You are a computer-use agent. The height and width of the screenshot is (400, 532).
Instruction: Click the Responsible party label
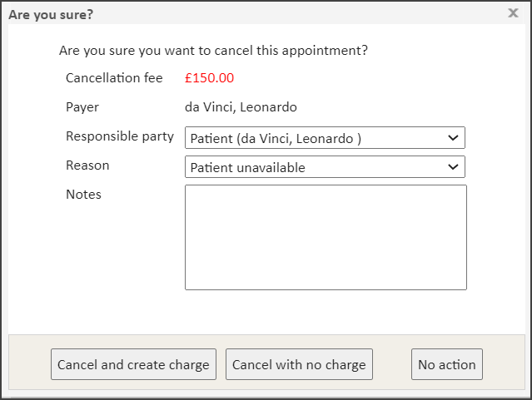click(x=120, y=136)
